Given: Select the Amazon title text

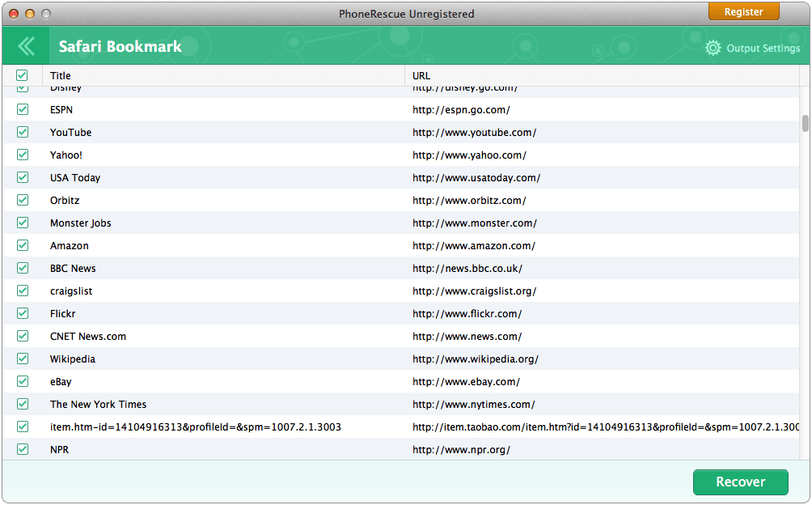Looking at the screenshot, I should tap(69, 246).
